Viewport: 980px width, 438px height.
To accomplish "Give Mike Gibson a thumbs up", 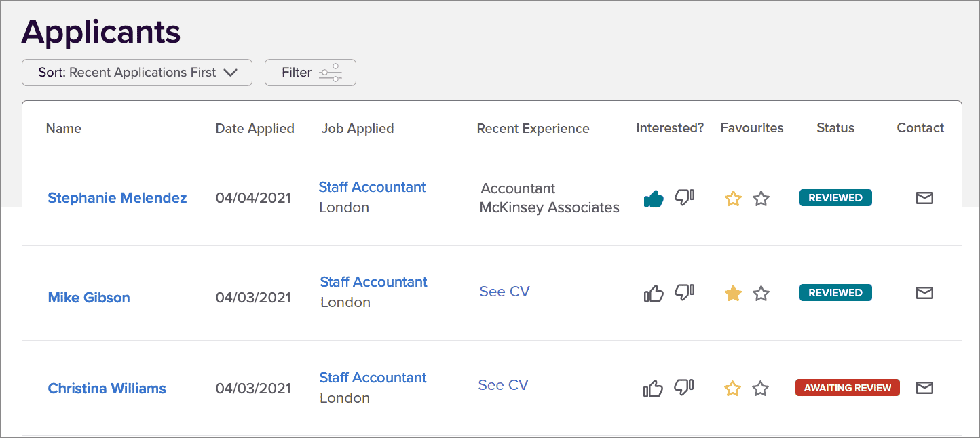I will [654, 294].
